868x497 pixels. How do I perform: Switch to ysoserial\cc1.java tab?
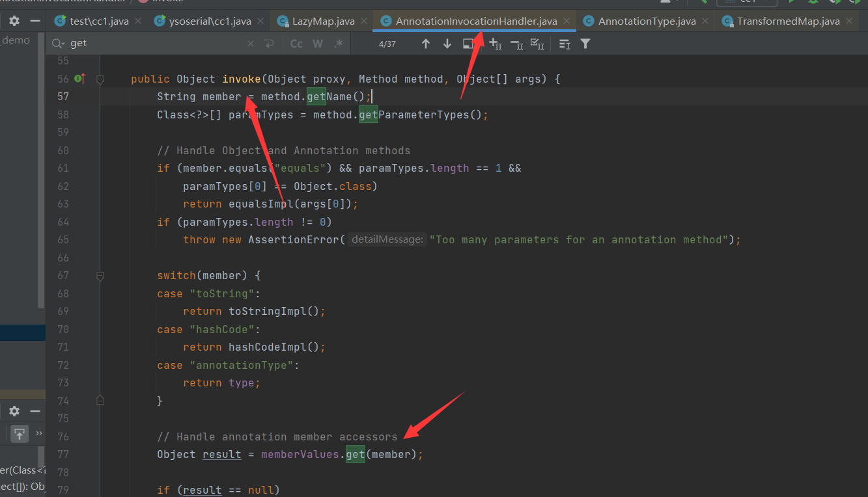210,21
